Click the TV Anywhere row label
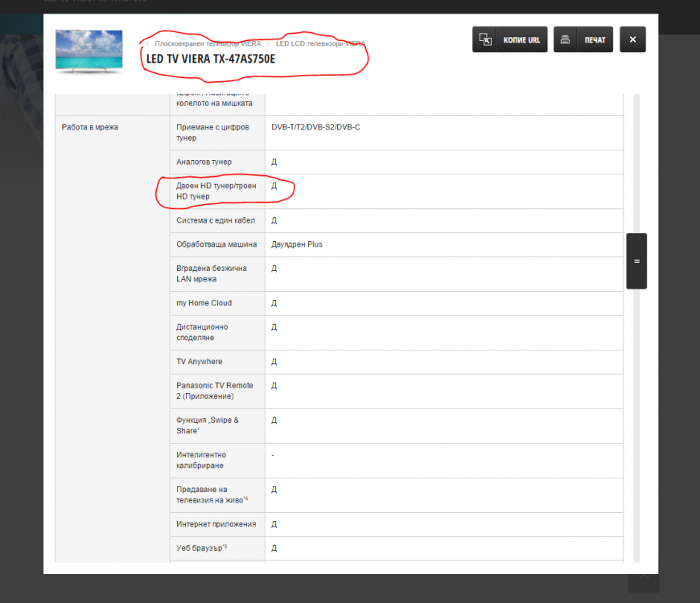This screenshot has width=700, height=603. click(x=199, y=362)
